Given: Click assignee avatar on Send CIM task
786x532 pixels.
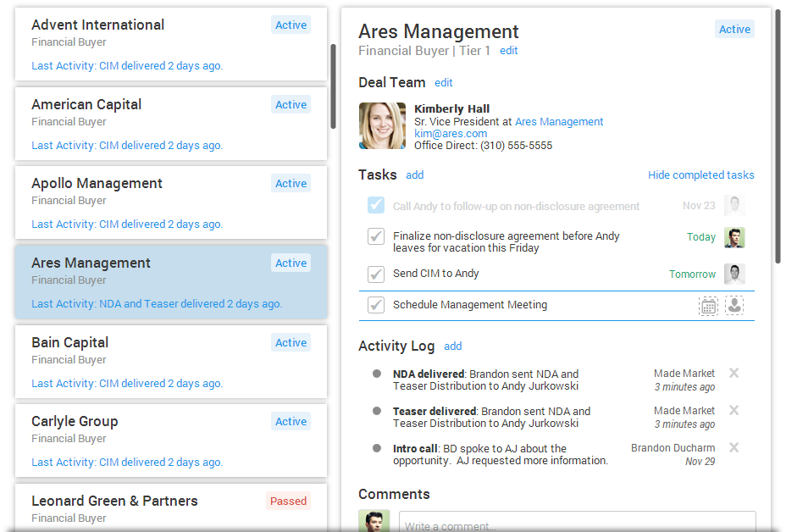Looking at the screenshot, I should (x=734, y=274).
